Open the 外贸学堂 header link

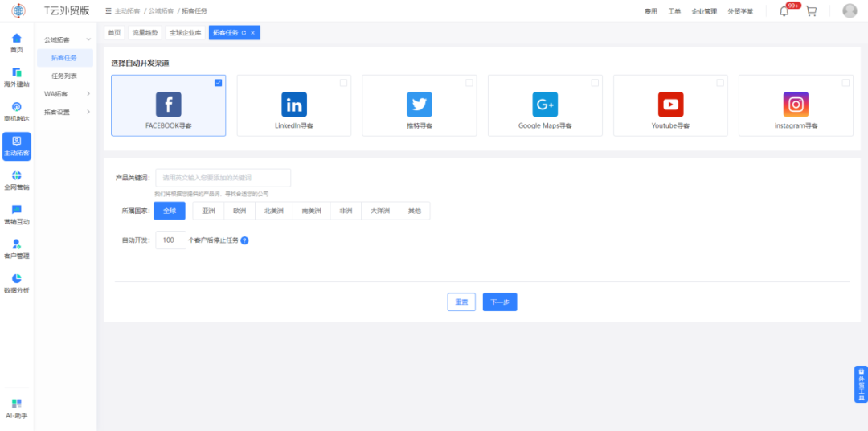click(741, 11)
